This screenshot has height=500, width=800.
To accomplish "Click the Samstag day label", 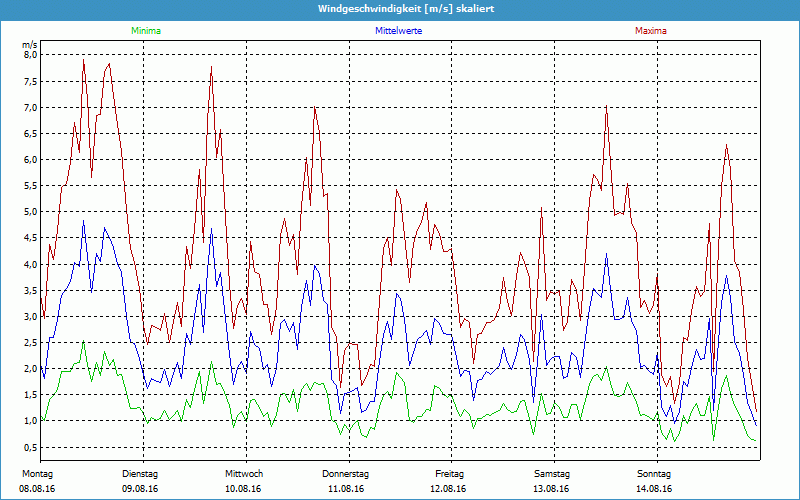I will click(x=552, y=474).
